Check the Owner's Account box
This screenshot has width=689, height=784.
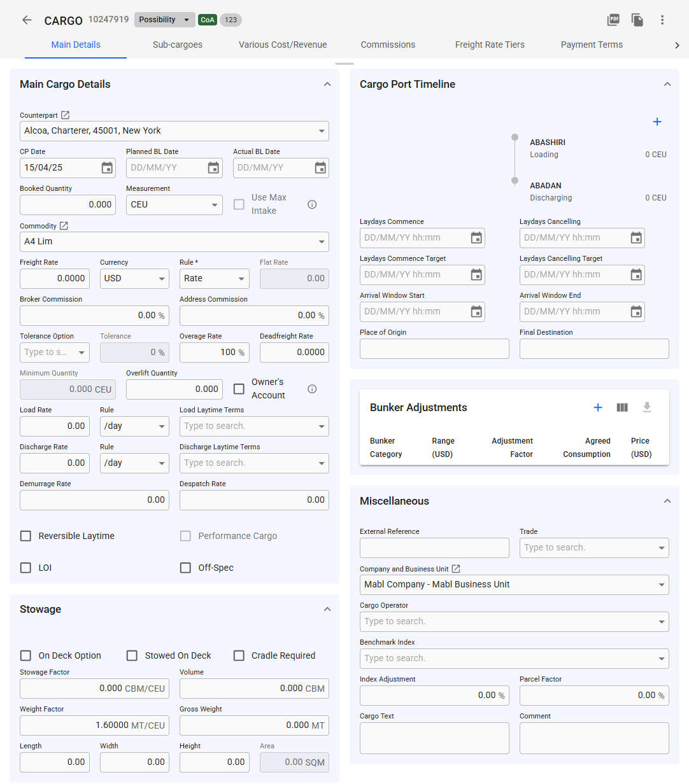[x=239, y=389]
